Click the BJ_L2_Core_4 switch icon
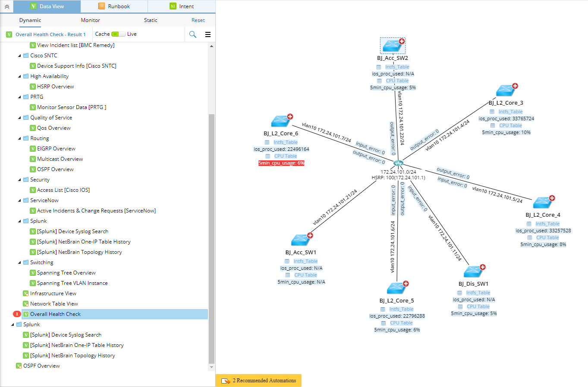This screenshot has height=387, width=588. pos(543,202)
